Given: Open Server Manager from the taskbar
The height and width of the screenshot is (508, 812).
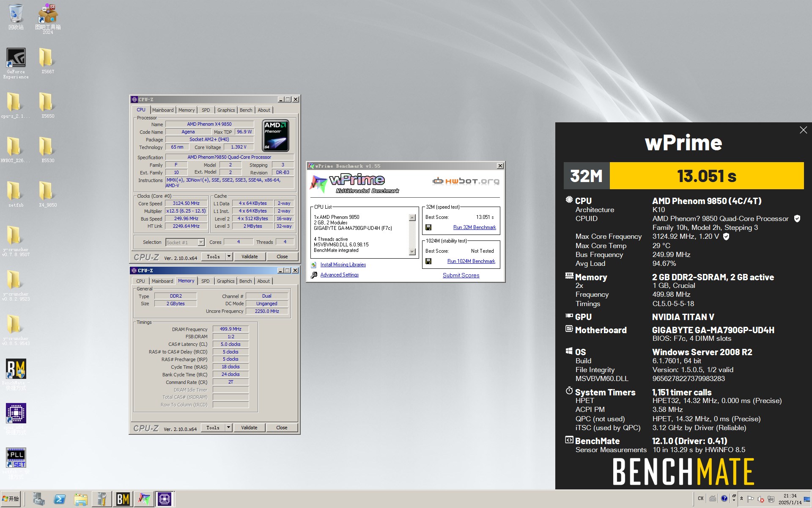Looking at the screenshot, I should click(x=38, y=499).
